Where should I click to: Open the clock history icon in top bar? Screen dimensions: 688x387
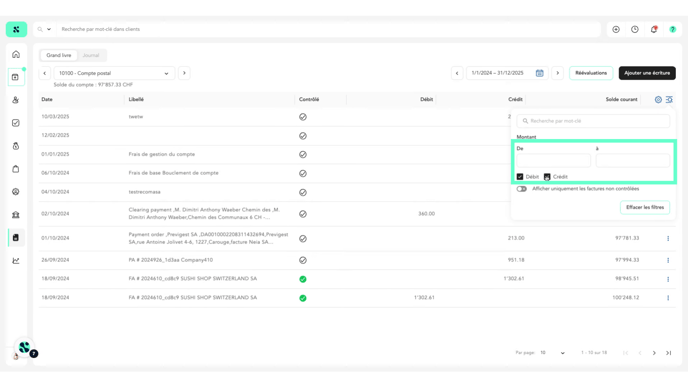[x=635, y=29]
